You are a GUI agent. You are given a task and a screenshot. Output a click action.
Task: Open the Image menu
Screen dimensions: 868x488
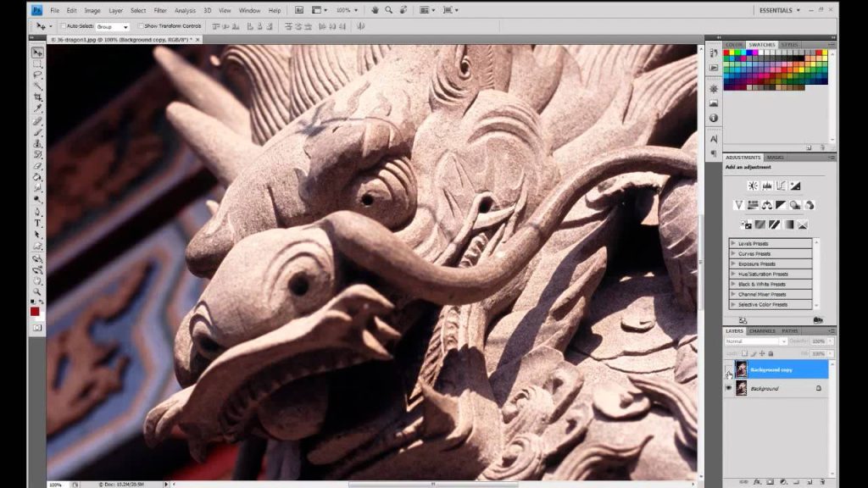tap(92, 10)
